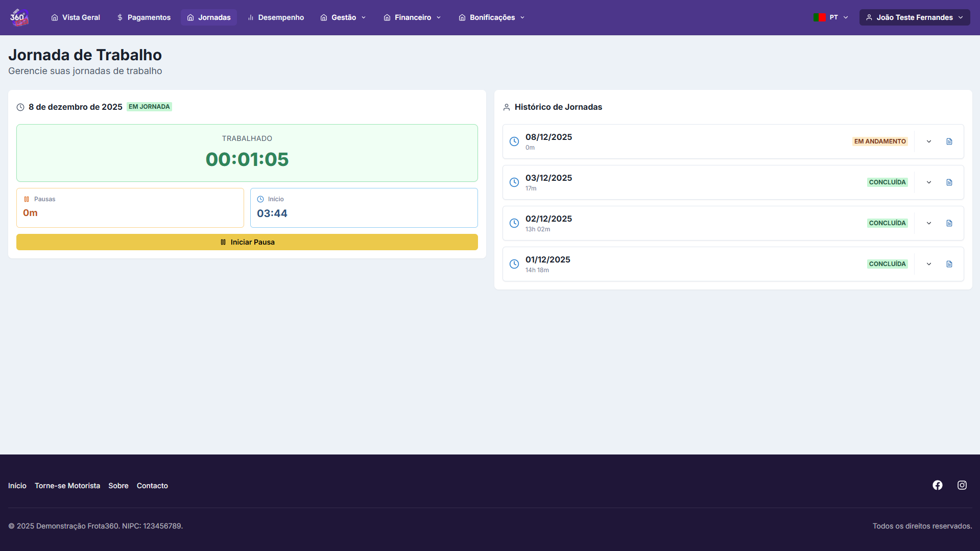Follow the Torne-se Motorista footer link
The height and width of the screenshot is (551, 980).
(67, 486)
